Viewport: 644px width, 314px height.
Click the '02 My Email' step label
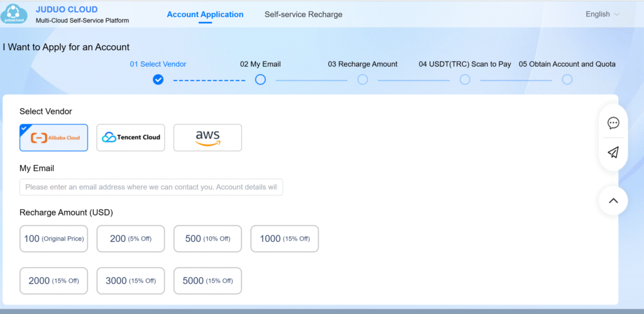[x=260, y=64]
